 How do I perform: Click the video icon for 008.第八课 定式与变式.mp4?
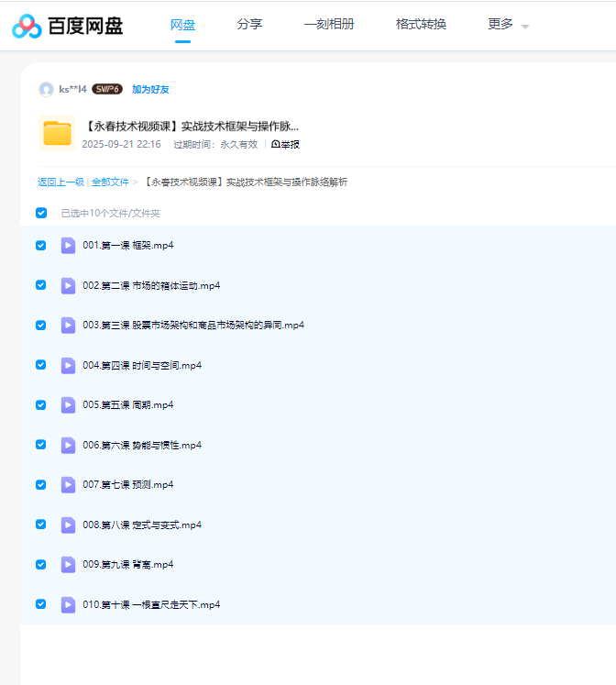point(69,525)
